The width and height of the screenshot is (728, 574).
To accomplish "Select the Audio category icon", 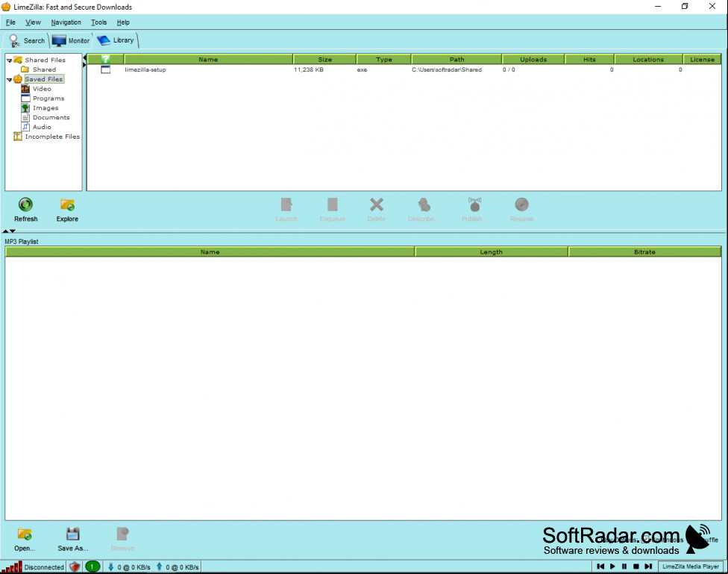I will tap(25, 127).
